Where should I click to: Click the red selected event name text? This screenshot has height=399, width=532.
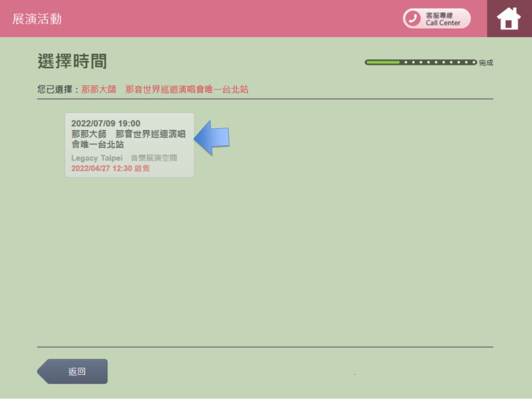tap(164, 89)
